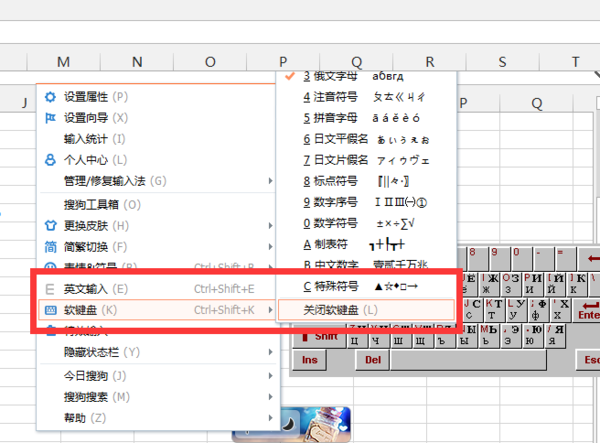
Task: Choose 4 注音符号 soft keyboard
Action: coord(366,97)
